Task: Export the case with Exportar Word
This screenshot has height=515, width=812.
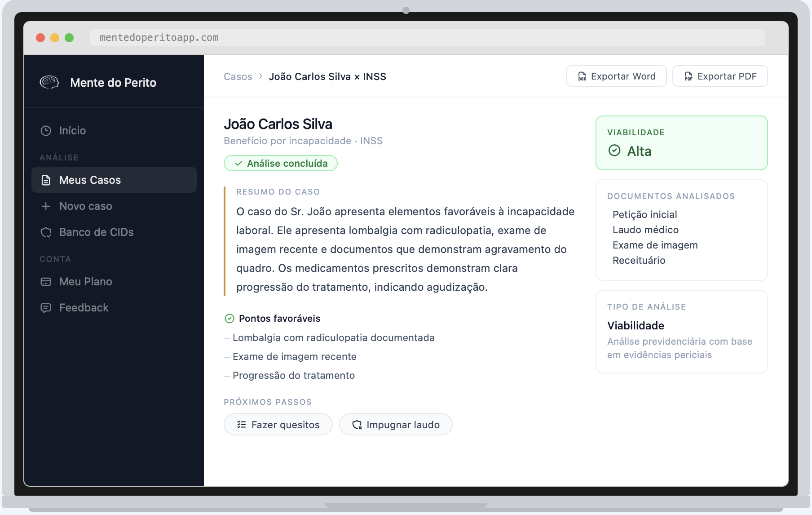Action: 616,76
